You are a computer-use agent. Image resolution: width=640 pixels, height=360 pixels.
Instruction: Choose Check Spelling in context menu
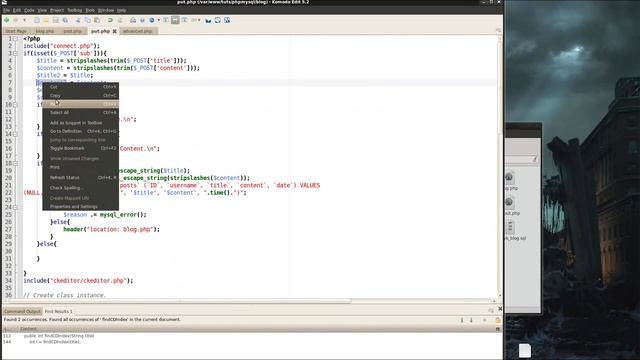(x=80, y=188)
